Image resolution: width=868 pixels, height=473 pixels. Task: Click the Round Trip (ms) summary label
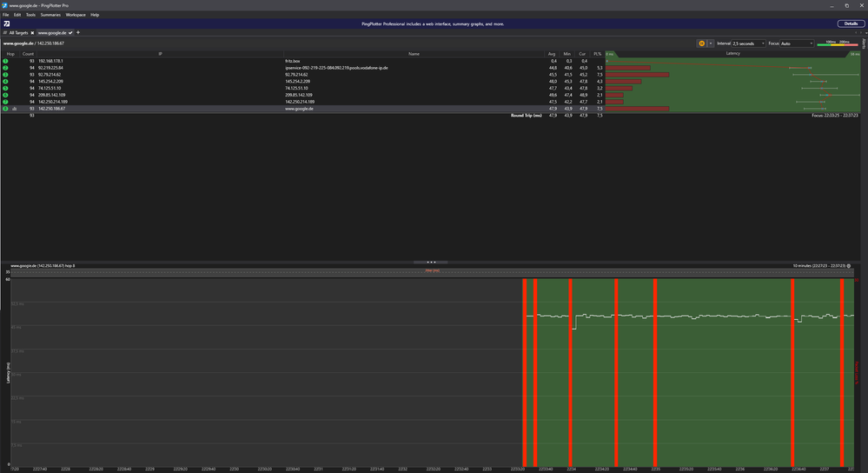(x=526, y=115)
